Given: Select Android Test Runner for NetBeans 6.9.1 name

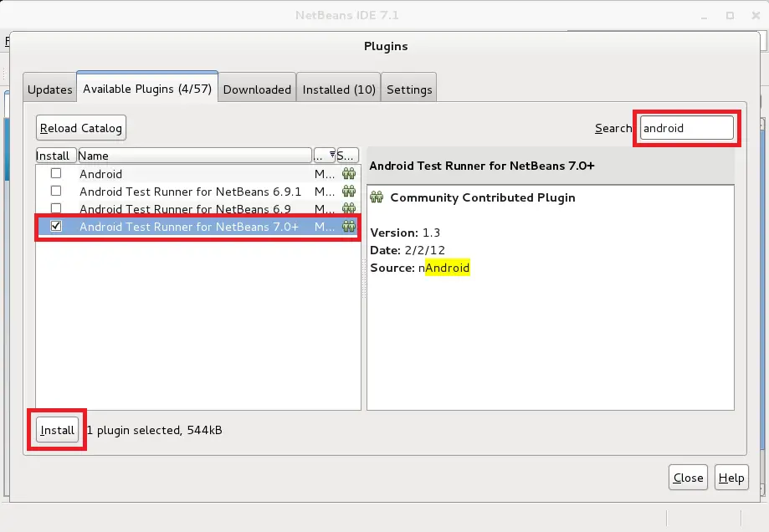Looking at the screenshot, I should pyautogui.click(x=190, y=192).
